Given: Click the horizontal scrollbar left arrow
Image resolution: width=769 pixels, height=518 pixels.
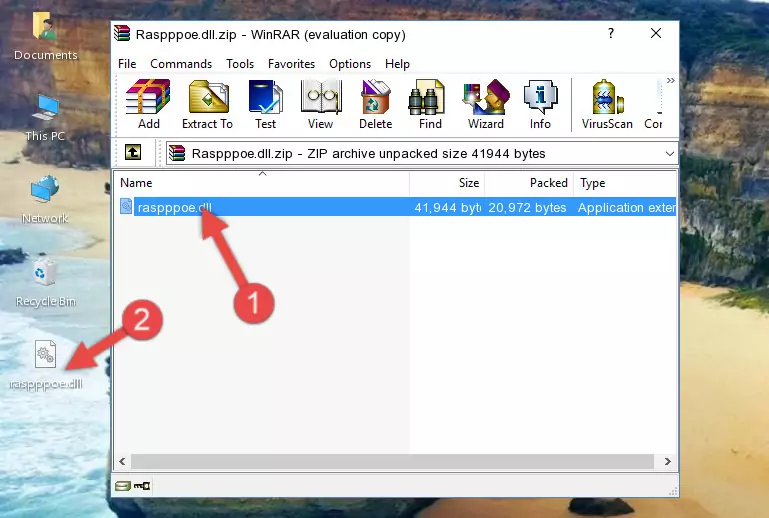Looking at the screenshot, I should (x=122, y=461).
